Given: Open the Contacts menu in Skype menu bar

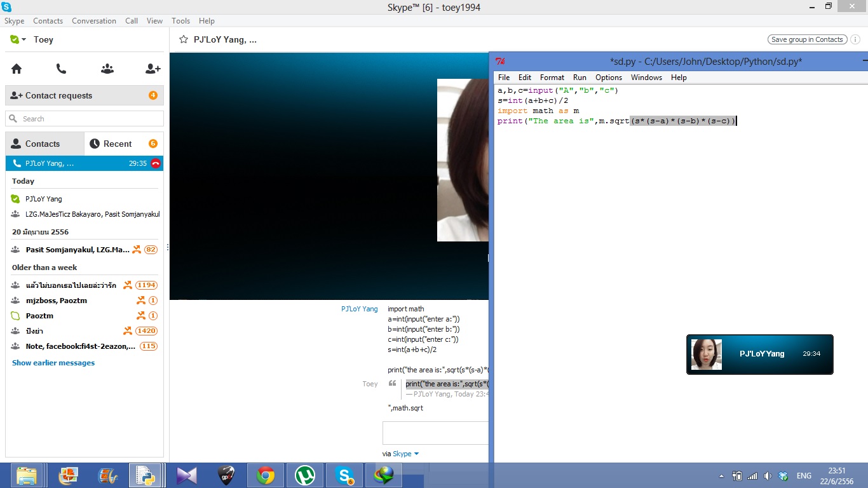Looking at the screenshot, I should coord(48,21).
